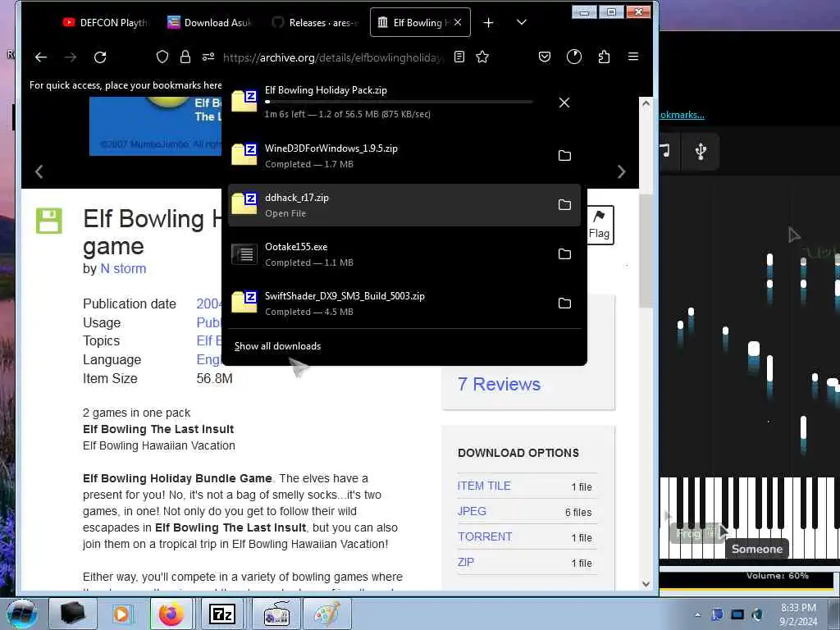Open tracking protection shield icon
Image resolution: width=840 pixels, height=630 pixels.
(x=162, y=57)
